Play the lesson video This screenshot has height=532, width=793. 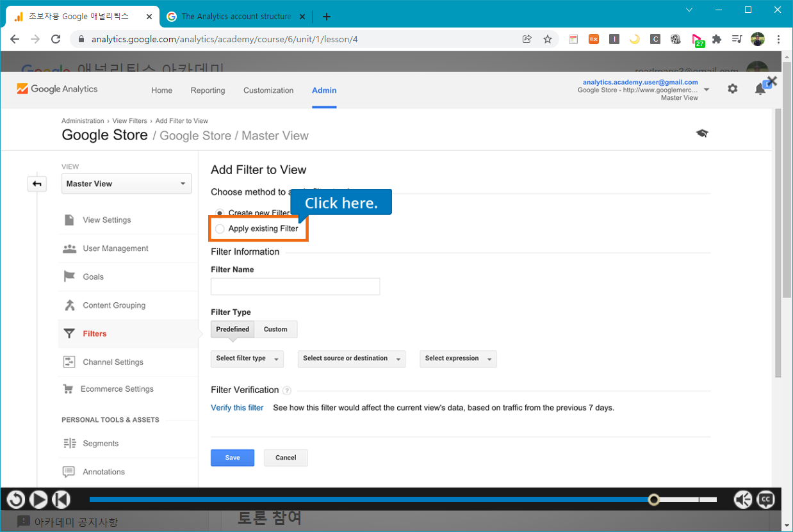click(38, 499)
